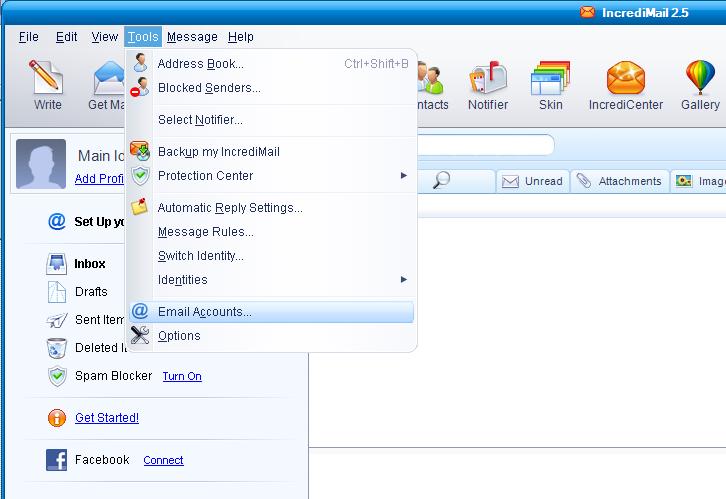Select the Inbox folder label
Screen dimensions: 726x499
(x=90, y=264)
